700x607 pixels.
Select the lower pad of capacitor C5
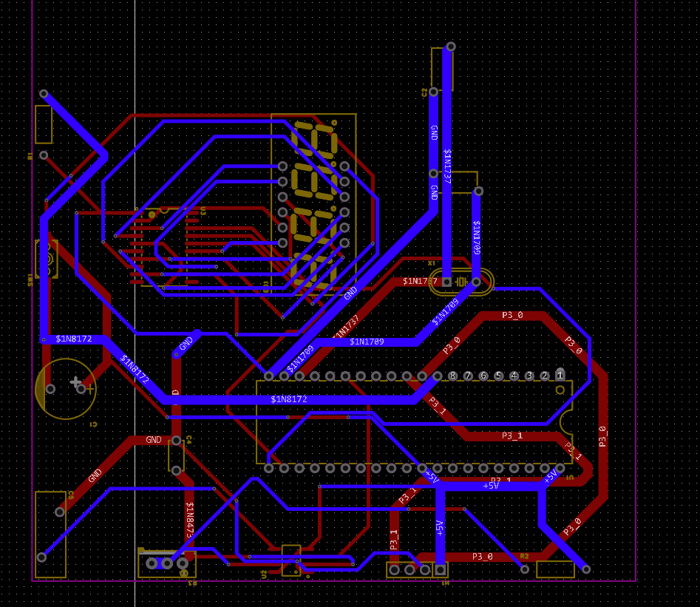(x=41, y=557)
